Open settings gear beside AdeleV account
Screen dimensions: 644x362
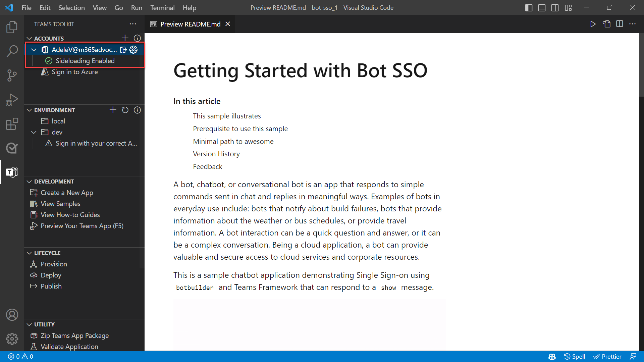pyautogui.click(x=133, y=50)
